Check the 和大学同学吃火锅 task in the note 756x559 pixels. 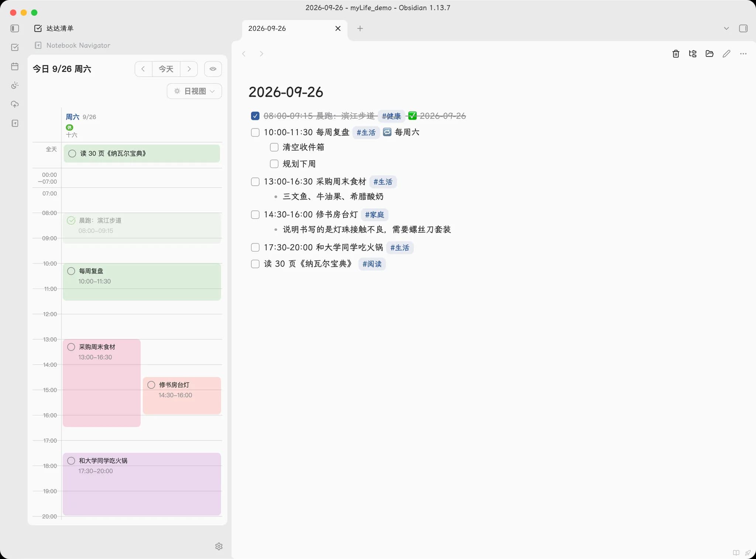255,247
